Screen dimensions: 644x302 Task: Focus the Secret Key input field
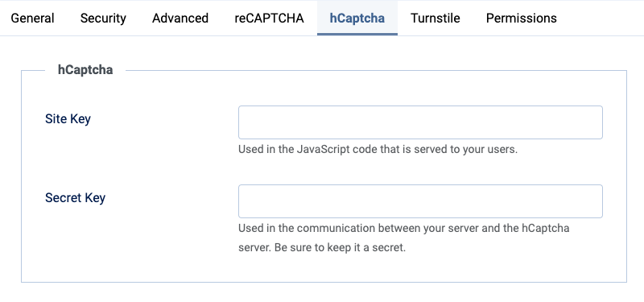[420, 201]
